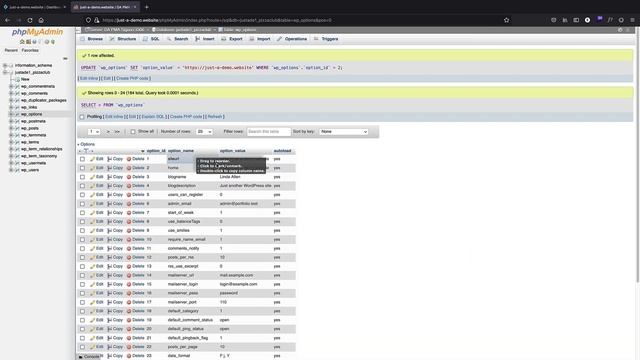Open wp_postmeta table
640x360 pixels.
pos(33,121)
